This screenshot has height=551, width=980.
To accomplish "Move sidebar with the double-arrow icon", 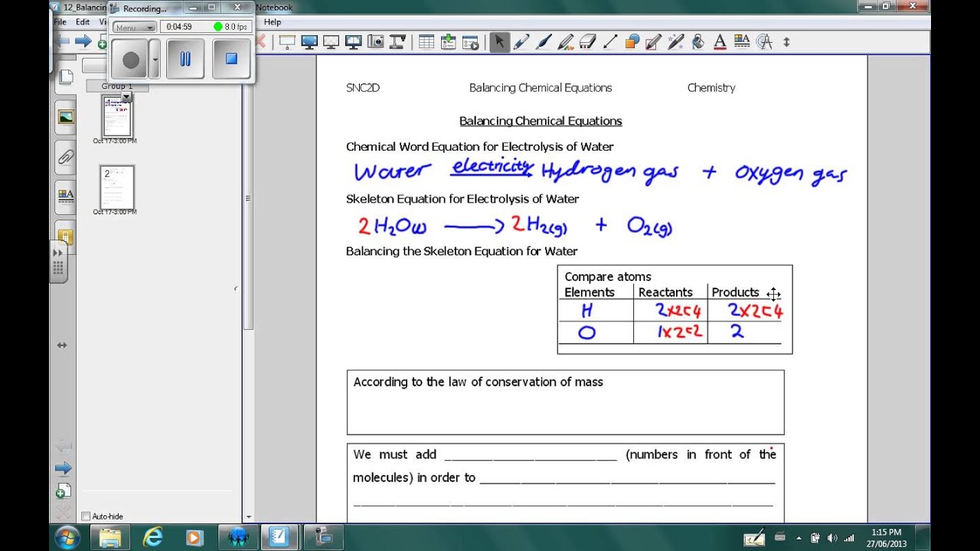I will 62,345.
